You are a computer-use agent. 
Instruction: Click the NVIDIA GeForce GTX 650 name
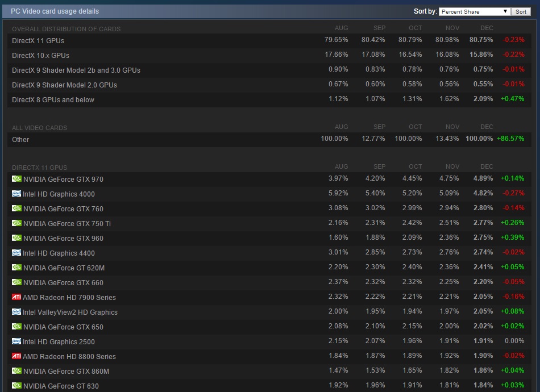click(63, 327)
